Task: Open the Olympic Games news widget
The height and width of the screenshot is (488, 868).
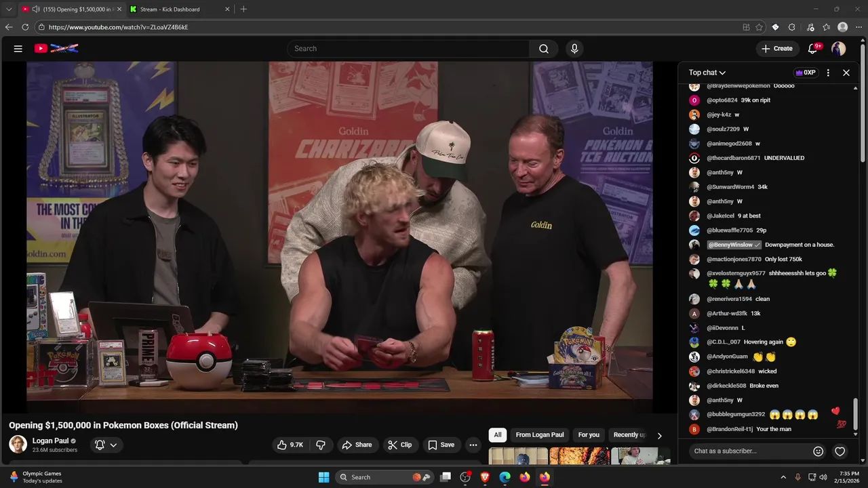Action: (x=35, y=477)
